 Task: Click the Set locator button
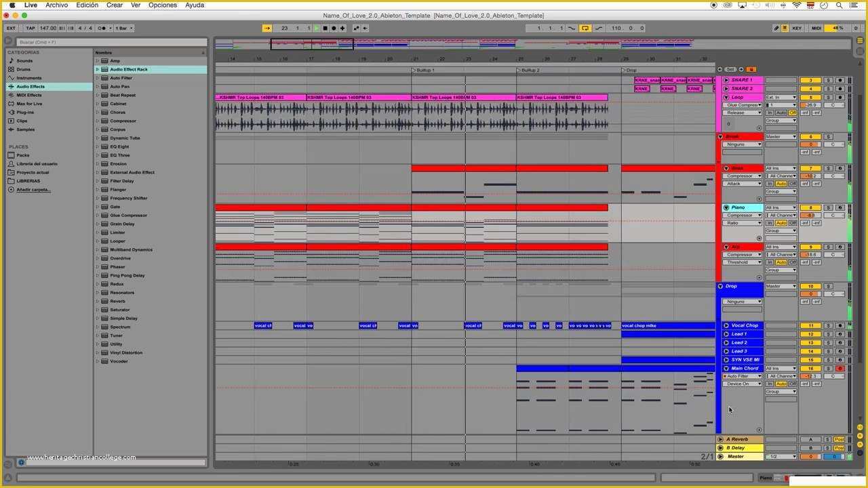pyautogui.click(x=730, y=69)
